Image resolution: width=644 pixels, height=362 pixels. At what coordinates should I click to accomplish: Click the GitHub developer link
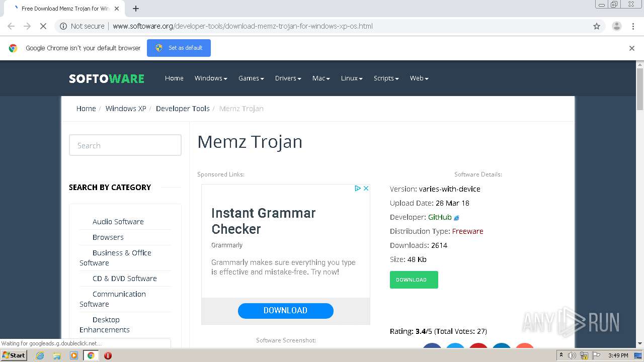[x=440, y=217]
